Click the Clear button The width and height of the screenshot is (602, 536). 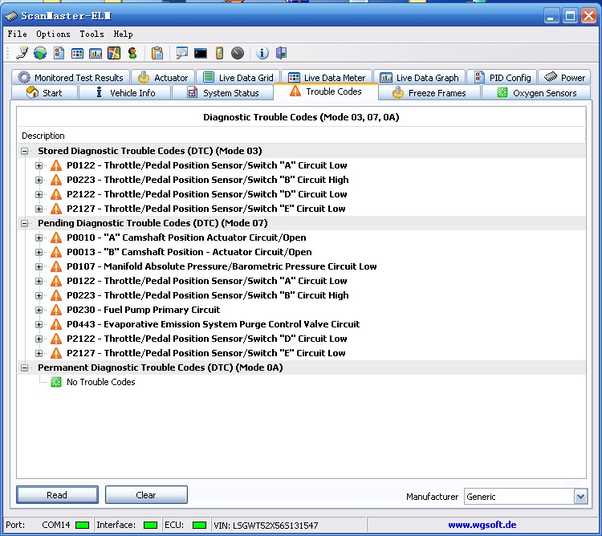coord(146,495)
